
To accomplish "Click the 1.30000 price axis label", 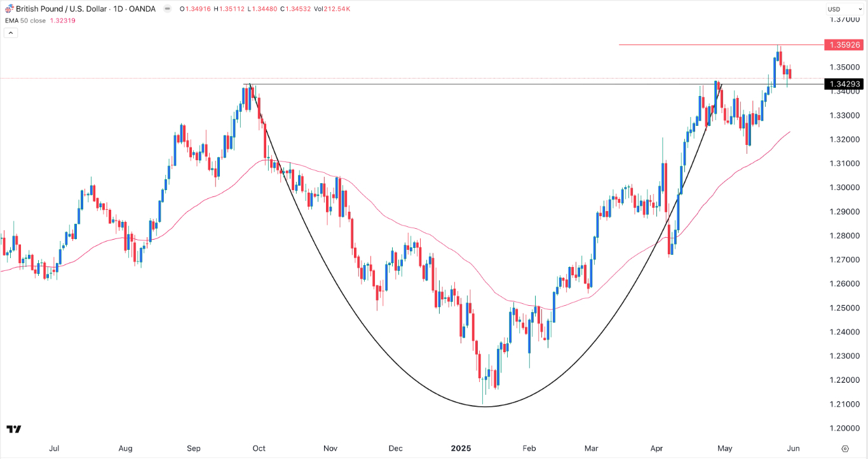I will (844, 188).
